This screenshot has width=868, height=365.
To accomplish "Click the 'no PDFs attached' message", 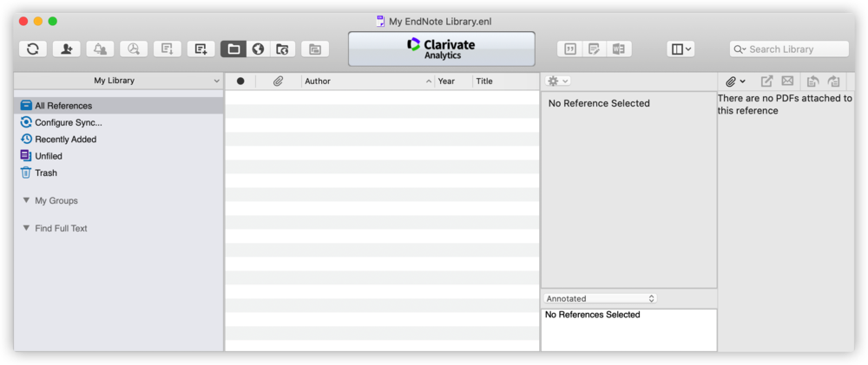I will (785, 105).
